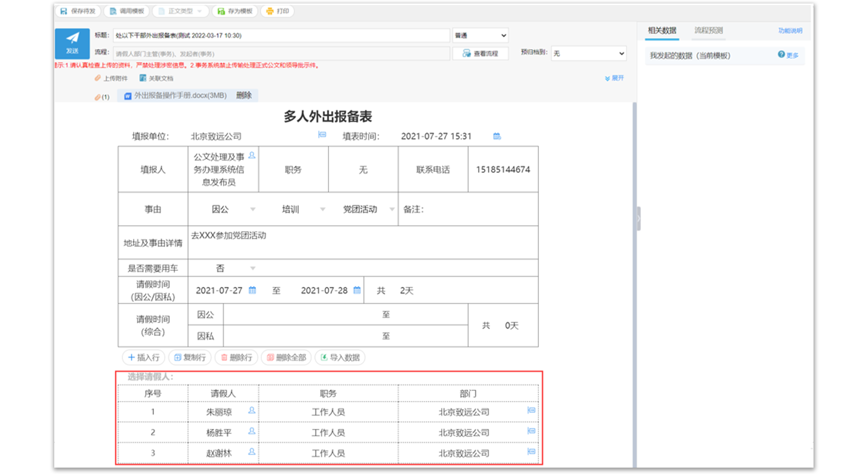
Task: Switch to the 相关数据 tab
Action: click(662, 31)
